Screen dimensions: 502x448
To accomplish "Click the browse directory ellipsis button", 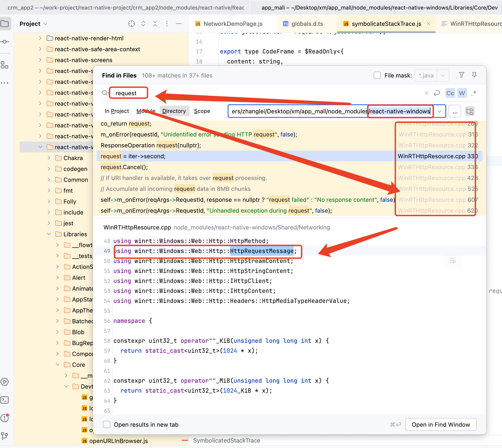I will (455, 111).
